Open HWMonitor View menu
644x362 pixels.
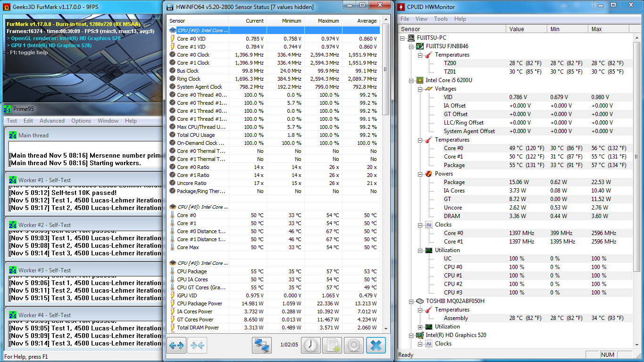pyautogui.click(x=421, y=19)
